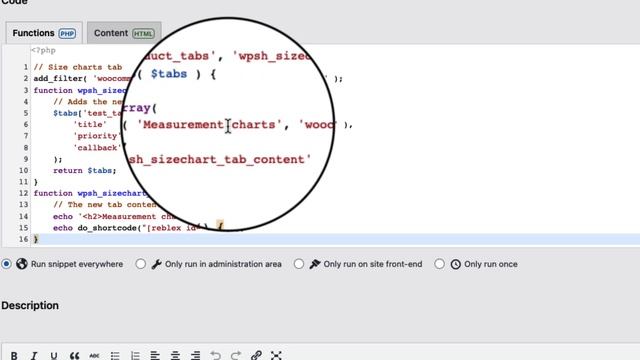
Task: Click the redo arrow icon
Action: point(236,356)
